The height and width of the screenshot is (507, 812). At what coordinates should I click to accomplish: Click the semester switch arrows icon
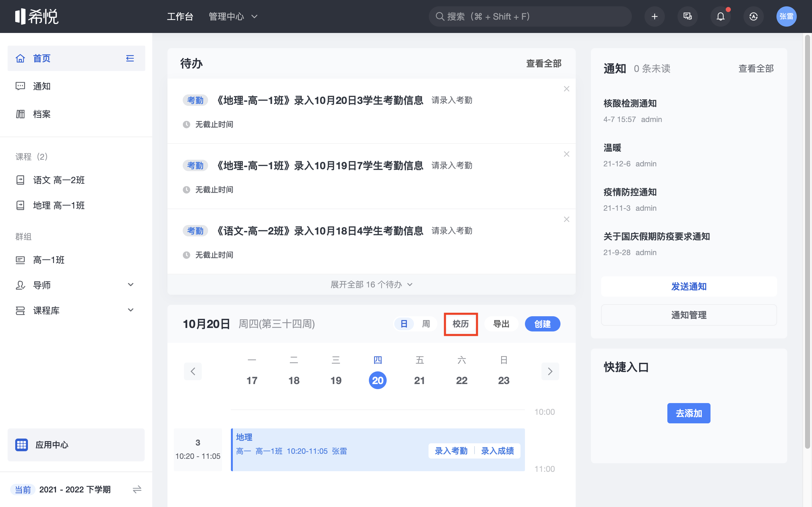[x=137, y=489]
